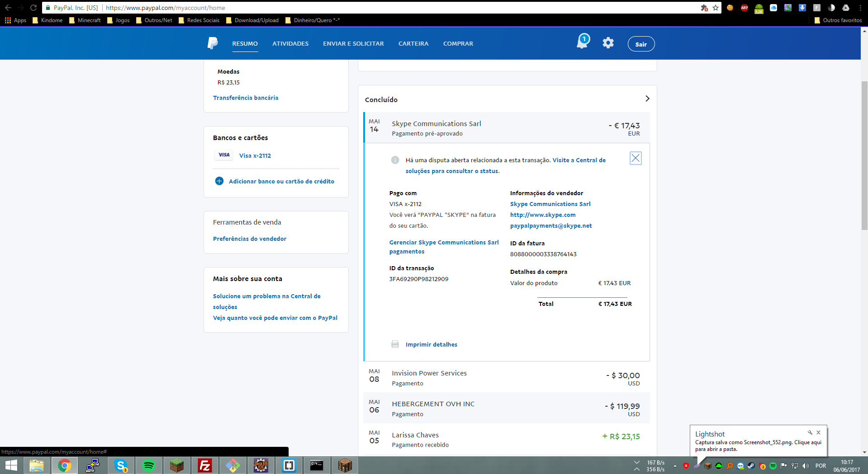Click the browser back arrow

(x=8, y=8)
